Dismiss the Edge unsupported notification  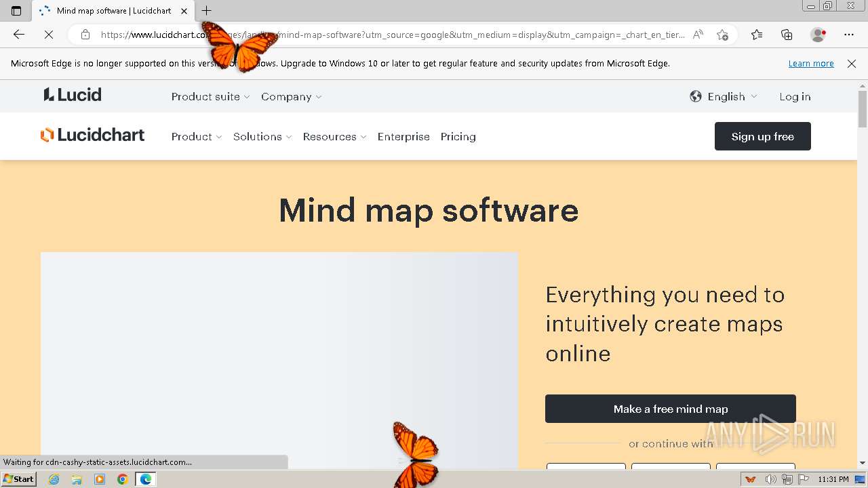point(852,63)
